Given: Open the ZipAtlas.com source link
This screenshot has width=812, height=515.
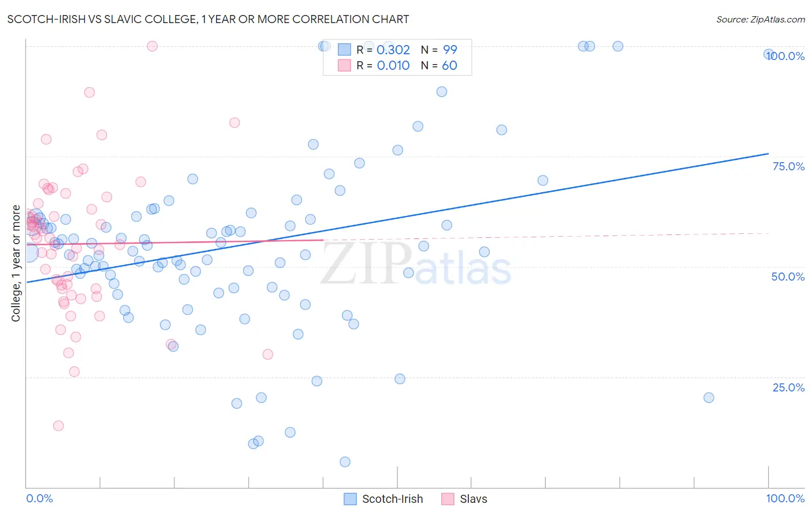Looking at the screenshot, I should point(761,19).
